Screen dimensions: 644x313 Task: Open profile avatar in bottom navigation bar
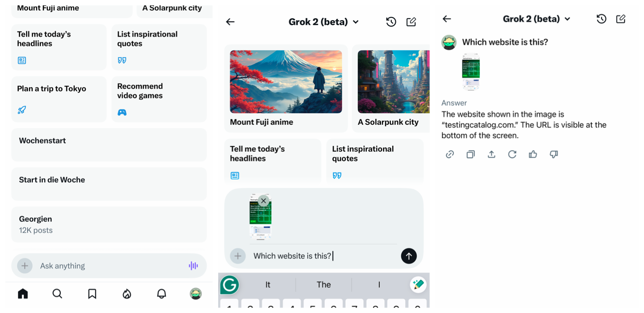coord(196,294)
